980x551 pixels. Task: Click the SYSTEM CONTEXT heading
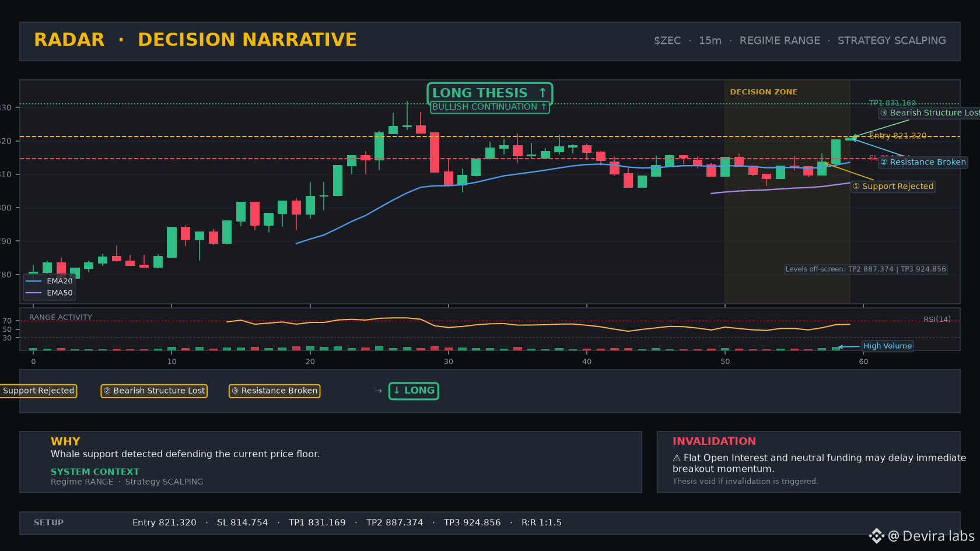95,472
